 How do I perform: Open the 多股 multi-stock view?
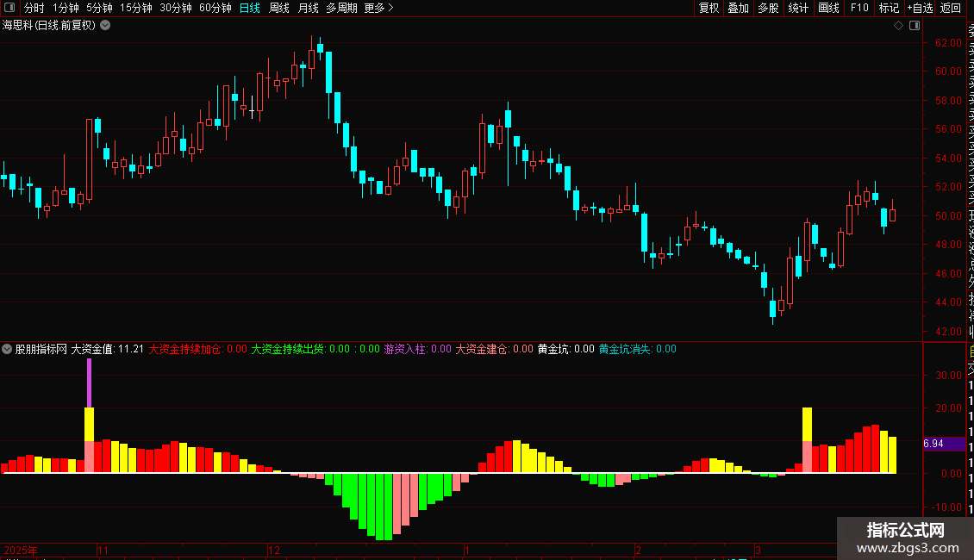768,8
